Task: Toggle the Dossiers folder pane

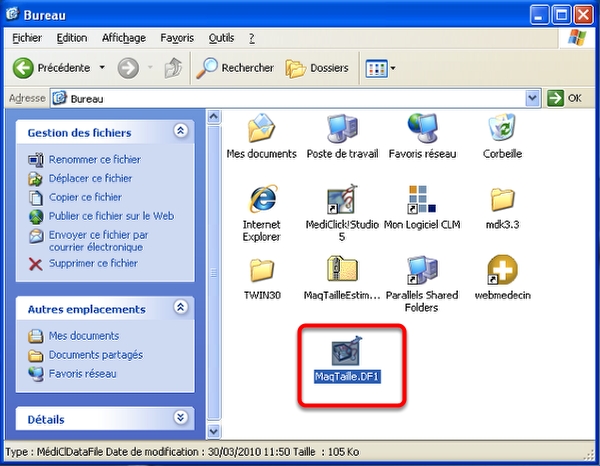Action: coord(317,68)
